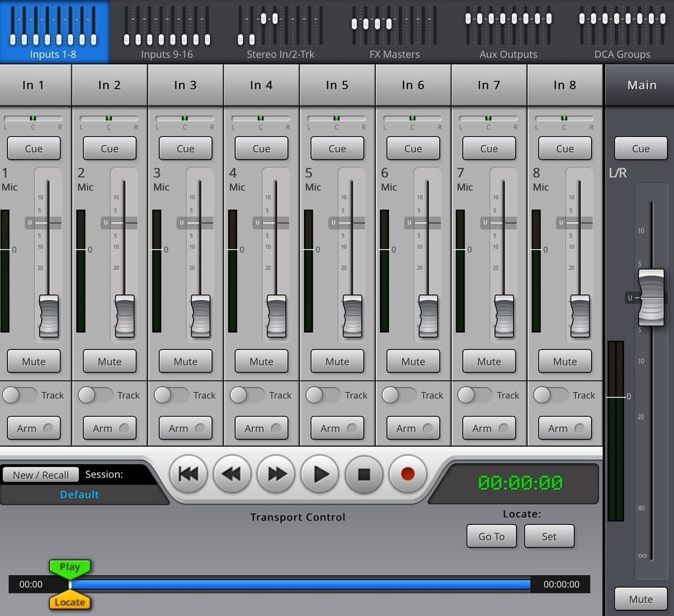Mute channel In 1
This screenshot has width=674, height=616.
(34, 361)
